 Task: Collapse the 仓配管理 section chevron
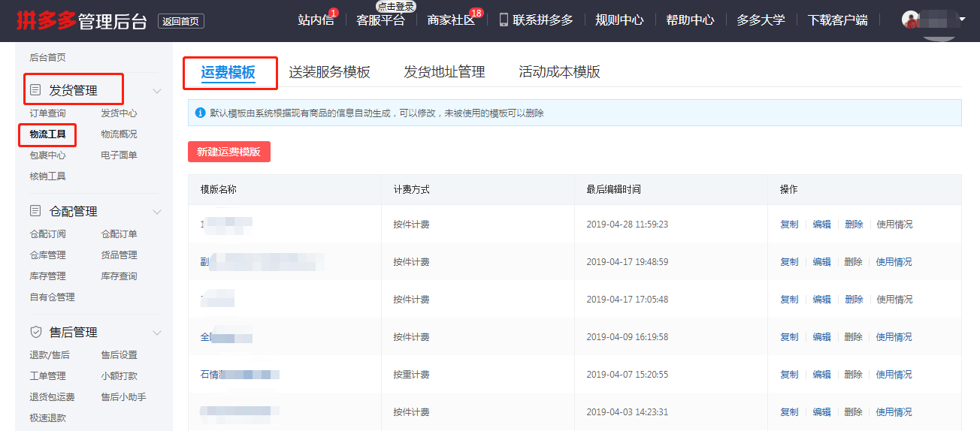[157, 212]
